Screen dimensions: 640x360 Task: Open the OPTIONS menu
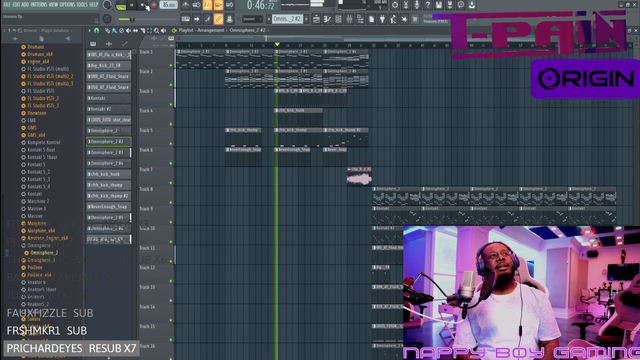tap(67, 4)
